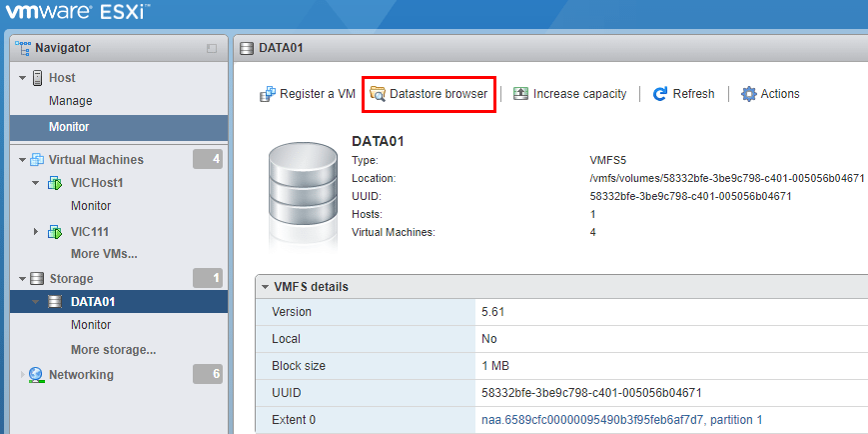Click the Register a VM label

pyautogui.click(x=318, y=94)
